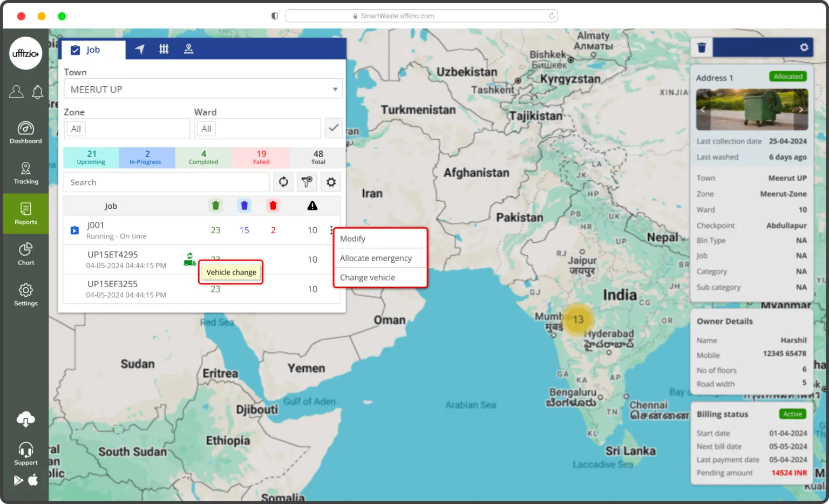Click vehicle UP15ET4295 row entry
The image size is (829, 504).
[113, 255]
